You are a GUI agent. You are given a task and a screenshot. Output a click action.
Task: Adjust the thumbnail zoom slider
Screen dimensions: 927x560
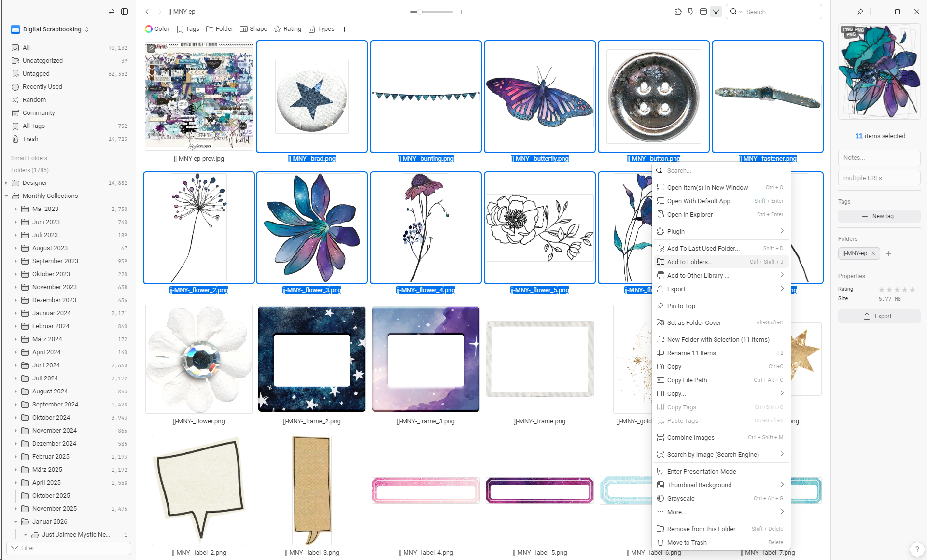(420, 12)
